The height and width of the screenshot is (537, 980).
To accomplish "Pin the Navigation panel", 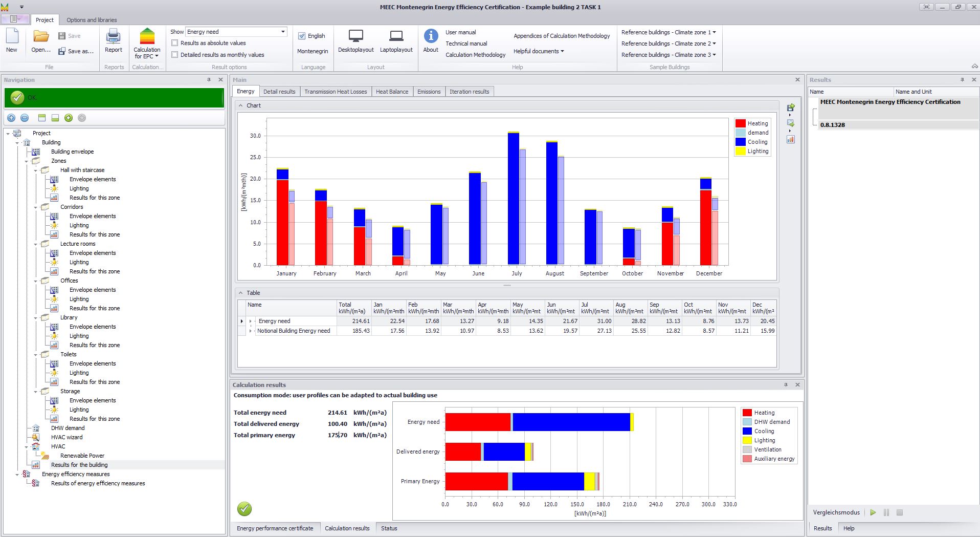I will click(209, 80).
